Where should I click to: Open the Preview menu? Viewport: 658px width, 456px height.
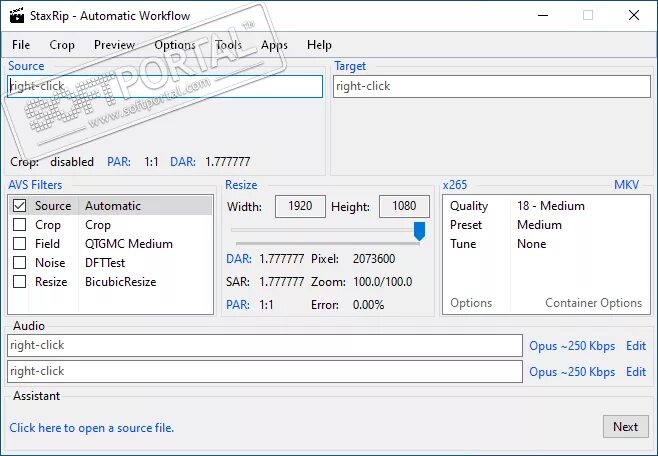[x=114, y=45]
